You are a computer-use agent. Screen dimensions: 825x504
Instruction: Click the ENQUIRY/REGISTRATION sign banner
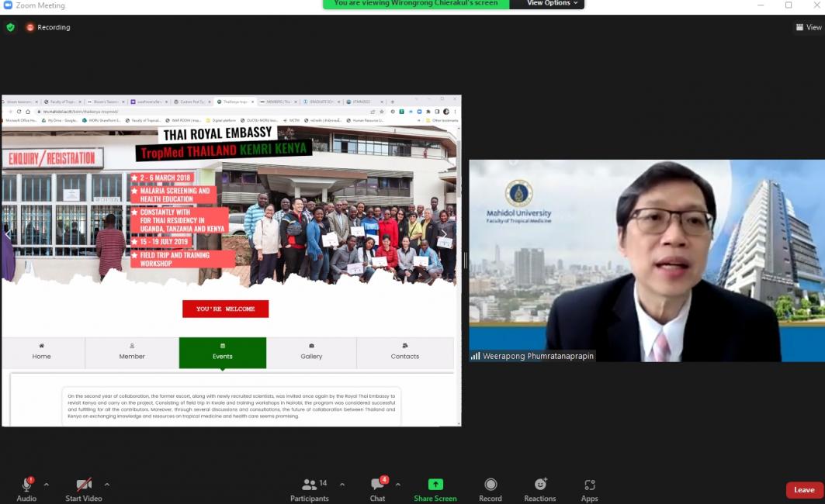tap(52, 158)
